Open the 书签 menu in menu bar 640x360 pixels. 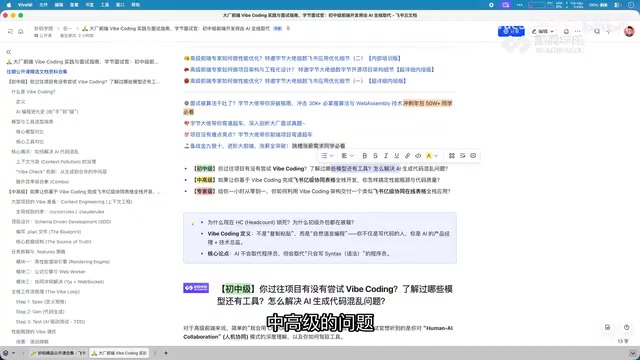[89, 5]
